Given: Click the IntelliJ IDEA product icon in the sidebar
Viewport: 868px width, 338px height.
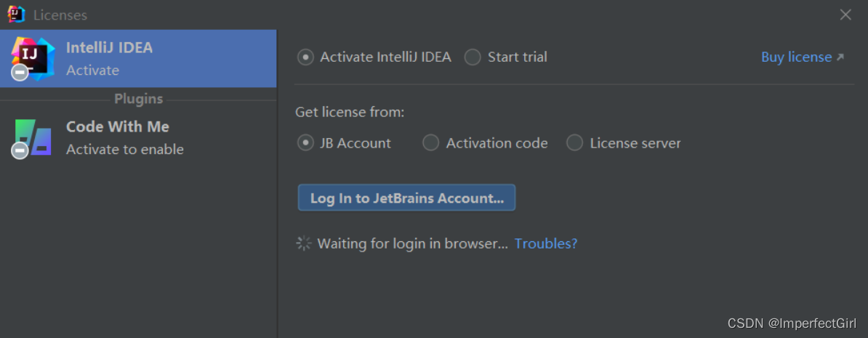Looking at the screenshot, I should pyautogui.click(x=33, y=59).
